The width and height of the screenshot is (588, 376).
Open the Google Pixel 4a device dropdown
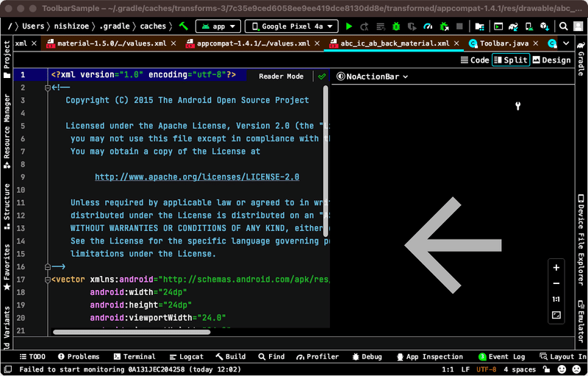pos(291,26)
